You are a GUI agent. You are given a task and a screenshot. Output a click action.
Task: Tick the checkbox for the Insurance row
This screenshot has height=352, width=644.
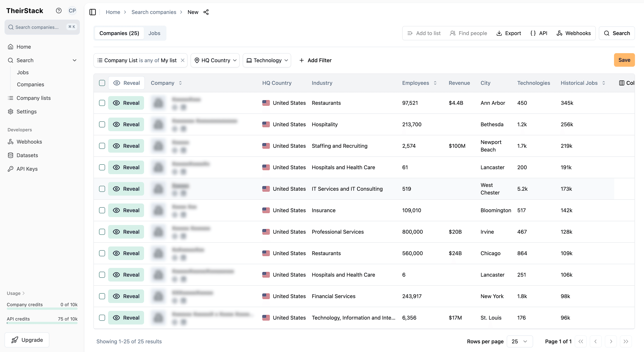(x=102, y=210)
